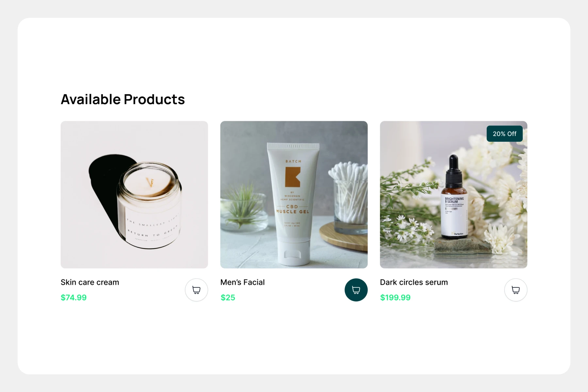Add Skin care cream to cart
Viewport: 588px width, 392px height.
click(x=196, y=290)
